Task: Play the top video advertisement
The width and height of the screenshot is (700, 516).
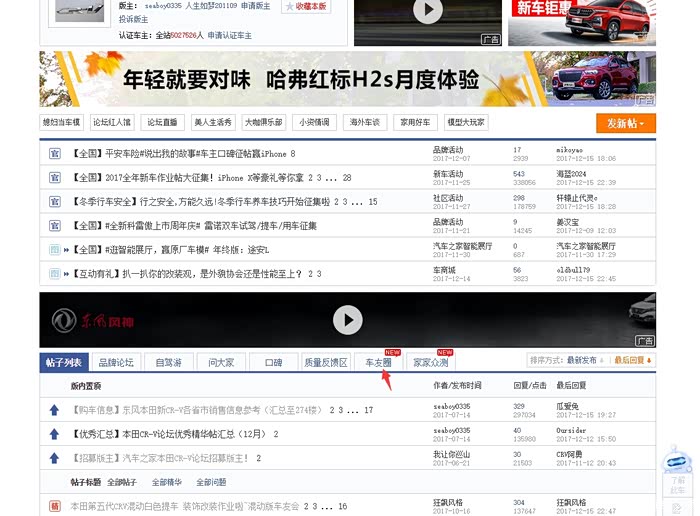Action: (427, 11)
